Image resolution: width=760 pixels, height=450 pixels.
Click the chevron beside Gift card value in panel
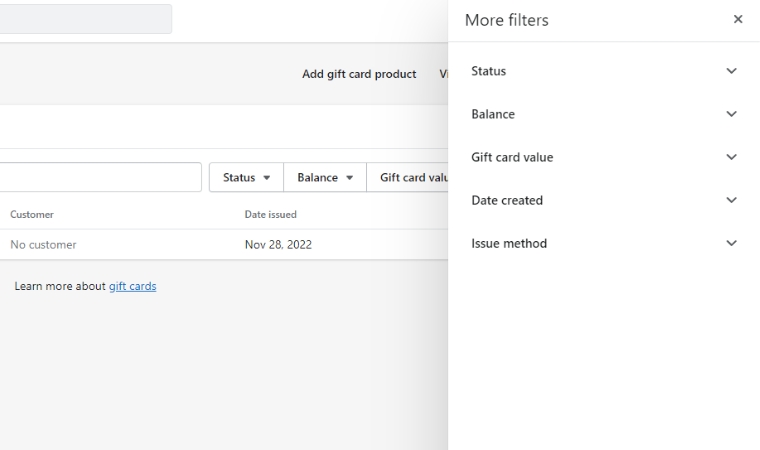(x=731, y=158)
